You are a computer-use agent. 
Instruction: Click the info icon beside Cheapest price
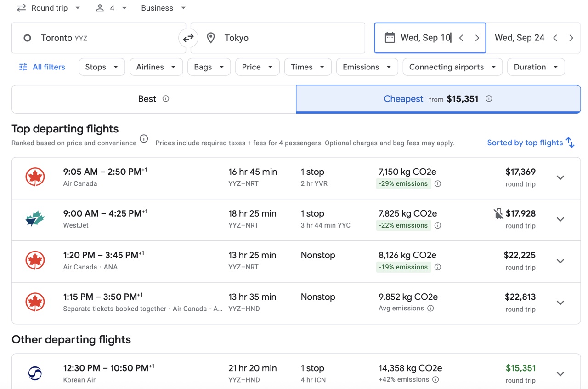tap(489, 99)
